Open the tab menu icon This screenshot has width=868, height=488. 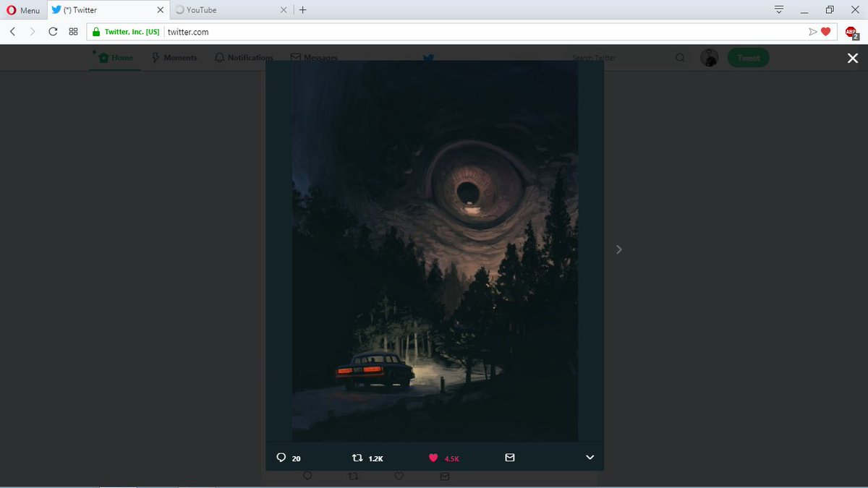(779, 9)
